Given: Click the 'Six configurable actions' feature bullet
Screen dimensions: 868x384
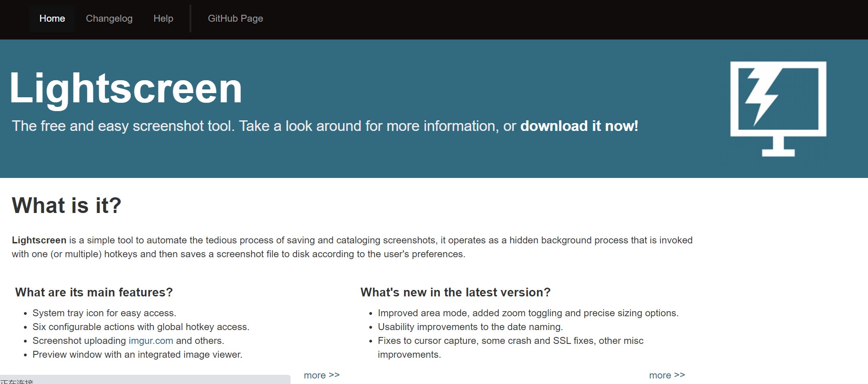Looking at the screenshot, I should coord(140,327).
